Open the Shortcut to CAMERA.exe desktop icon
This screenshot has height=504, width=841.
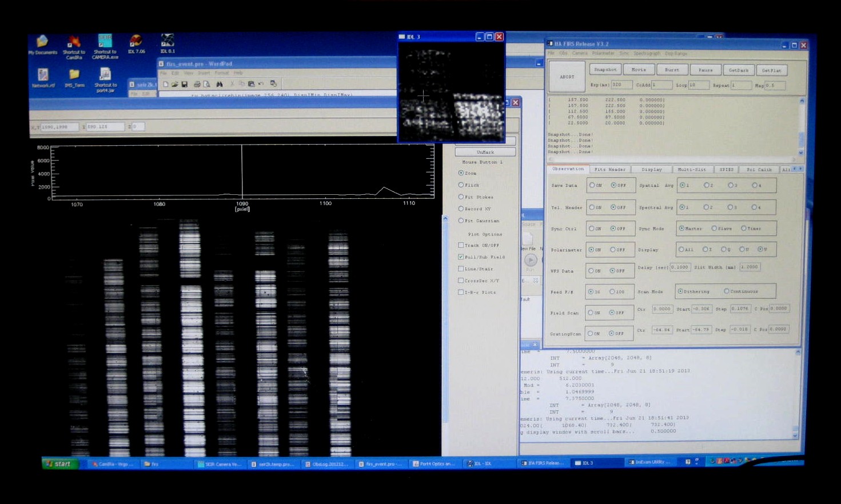coord(105,47)
